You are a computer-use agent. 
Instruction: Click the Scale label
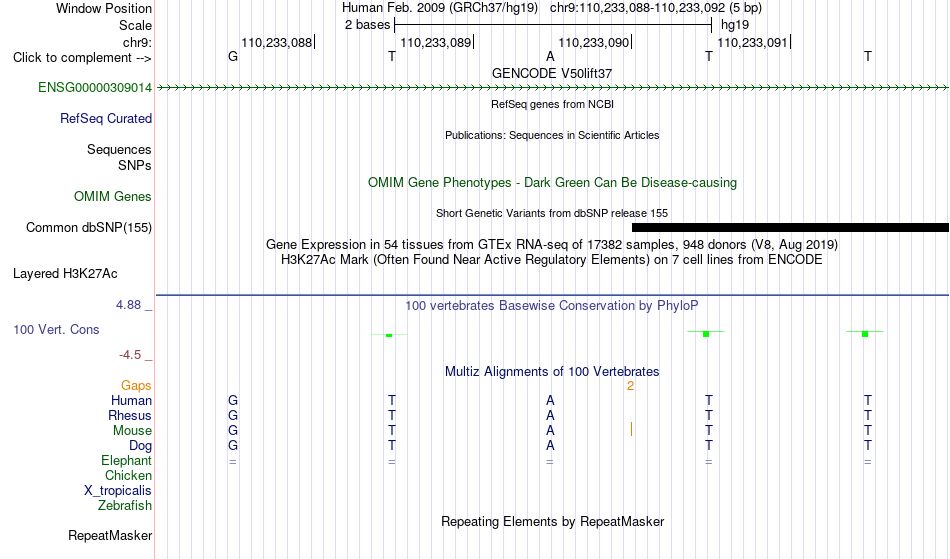tap(136, 26)
